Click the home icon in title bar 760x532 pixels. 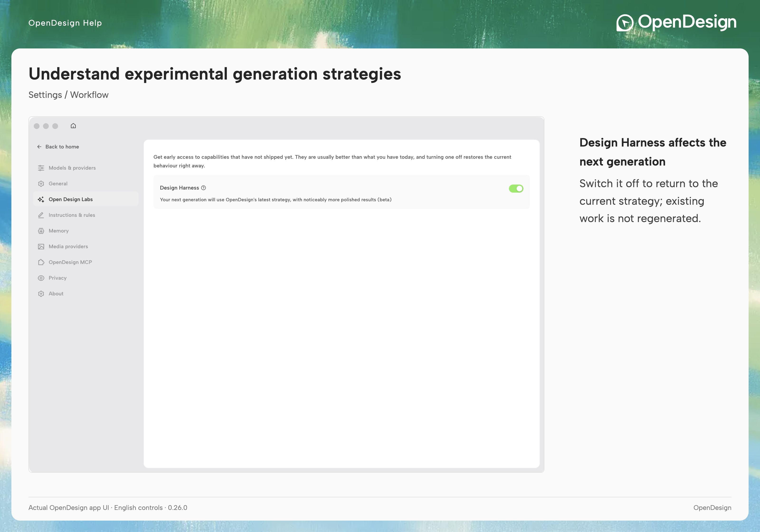pyautogui.click(x=73, y=126)
